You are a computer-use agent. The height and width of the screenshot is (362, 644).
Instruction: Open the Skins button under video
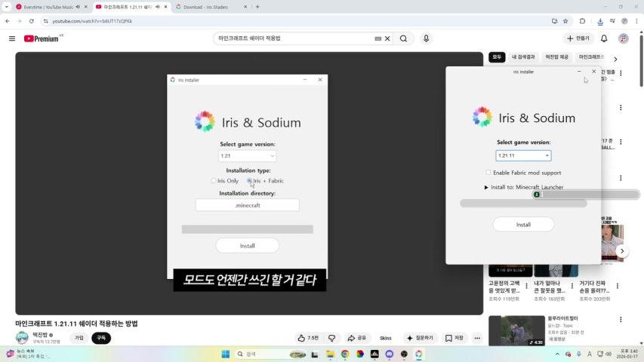point(385,338)
